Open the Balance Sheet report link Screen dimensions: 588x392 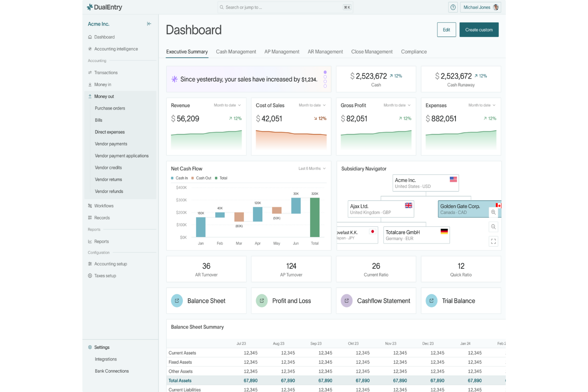pos(206,301)
